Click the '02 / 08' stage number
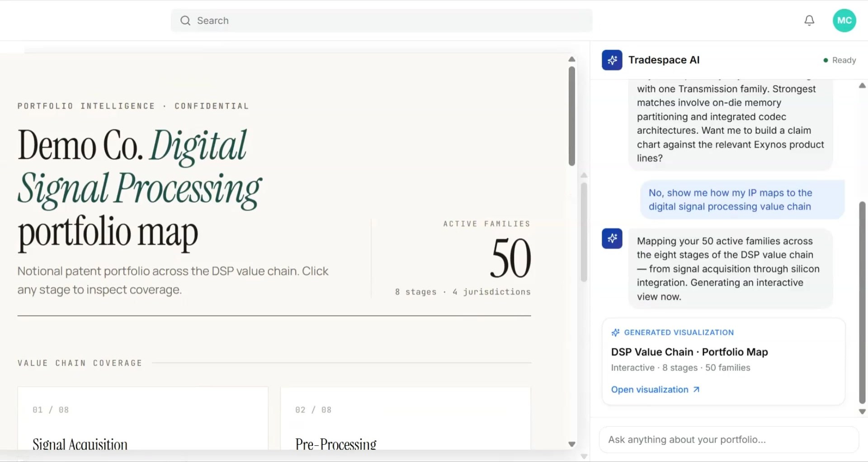The image size is (868, 462). pos(313,410)
